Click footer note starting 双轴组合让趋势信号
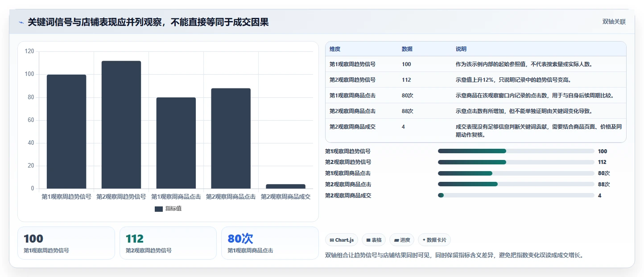Viewport: 644px width, 277px height. click(454, 256)
